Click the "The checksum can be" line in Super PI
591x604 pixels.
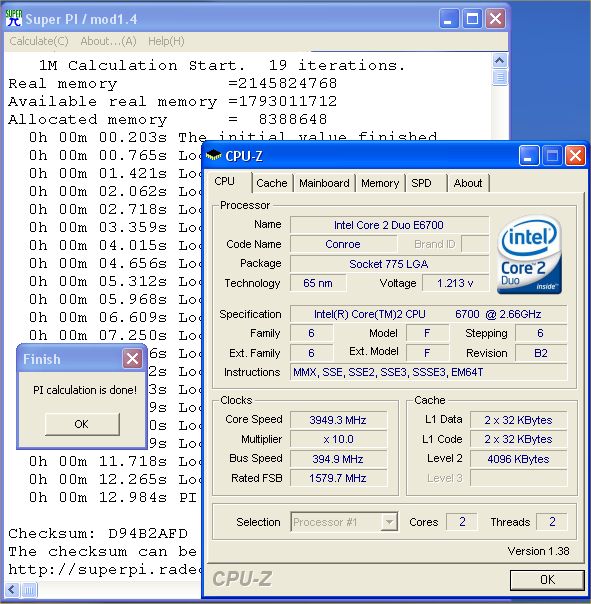(x=102, y=551)
